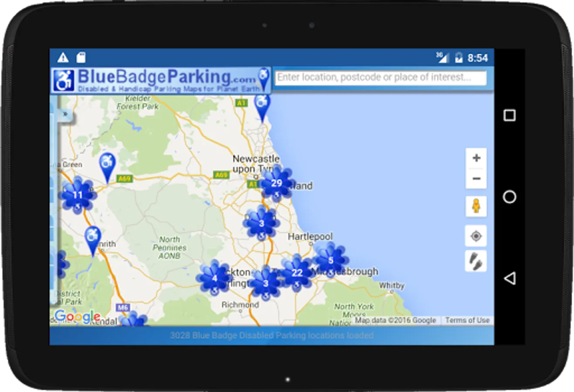Open the cluster marker showing 4 parking spots
574x392 pixels.
[x=214, y=278]
